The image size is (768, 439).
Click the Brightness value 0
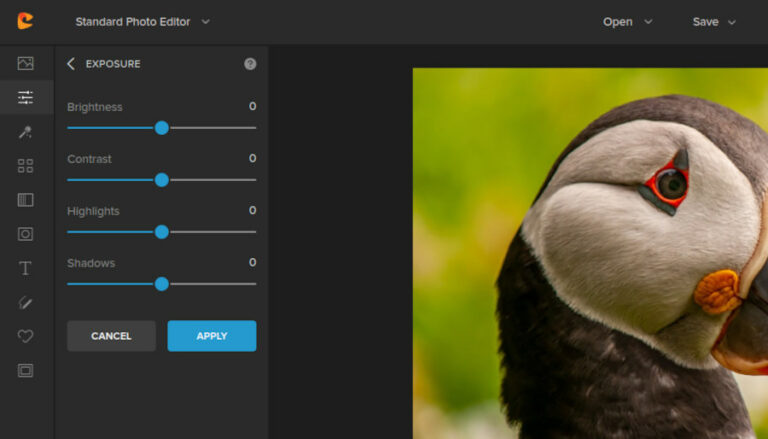(252, 106)
